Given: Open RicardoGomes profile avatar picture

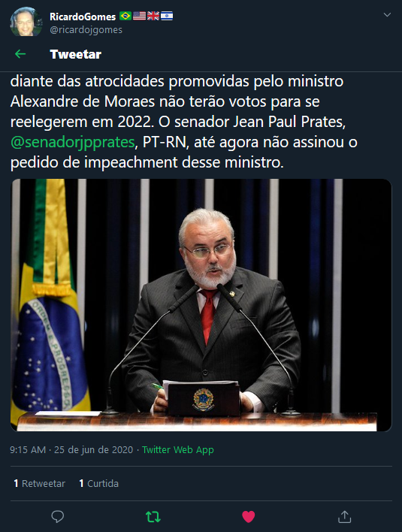Looking at the screenshot, I should [x=26, y=21].
